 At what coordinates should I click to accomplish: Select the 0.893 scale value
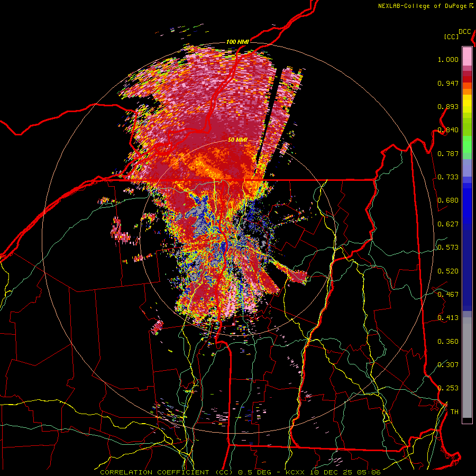(x=448, y=106)
